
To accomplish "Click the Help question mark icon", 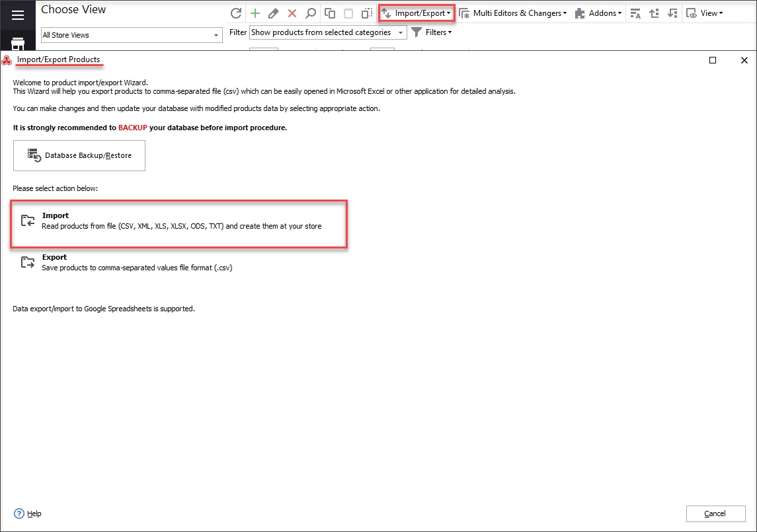I will point(19,513).
